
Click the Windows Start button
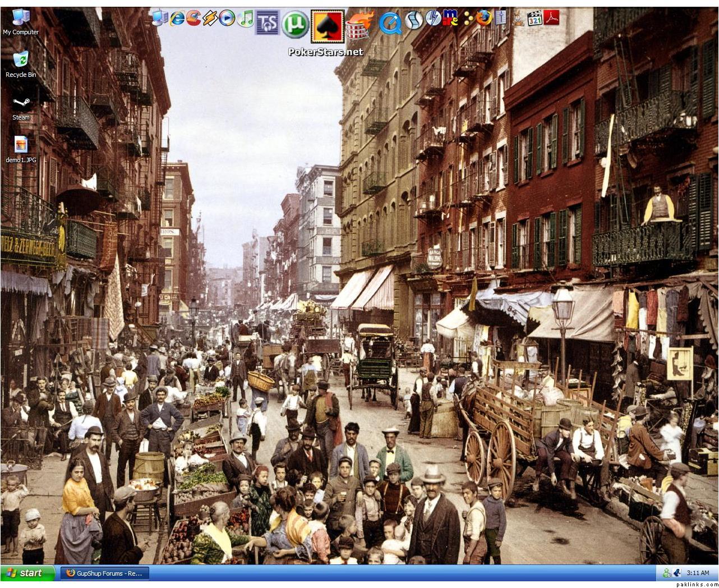click(28, 573)
